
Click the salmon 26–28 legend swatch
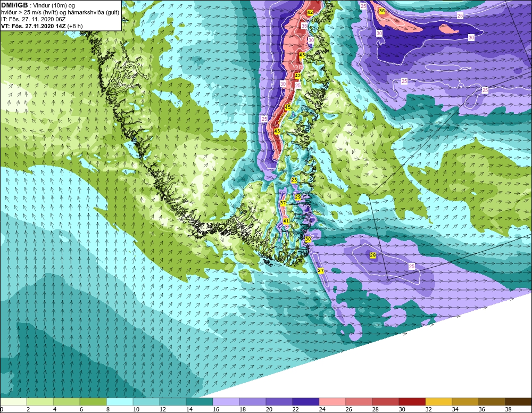coord(359,402)
